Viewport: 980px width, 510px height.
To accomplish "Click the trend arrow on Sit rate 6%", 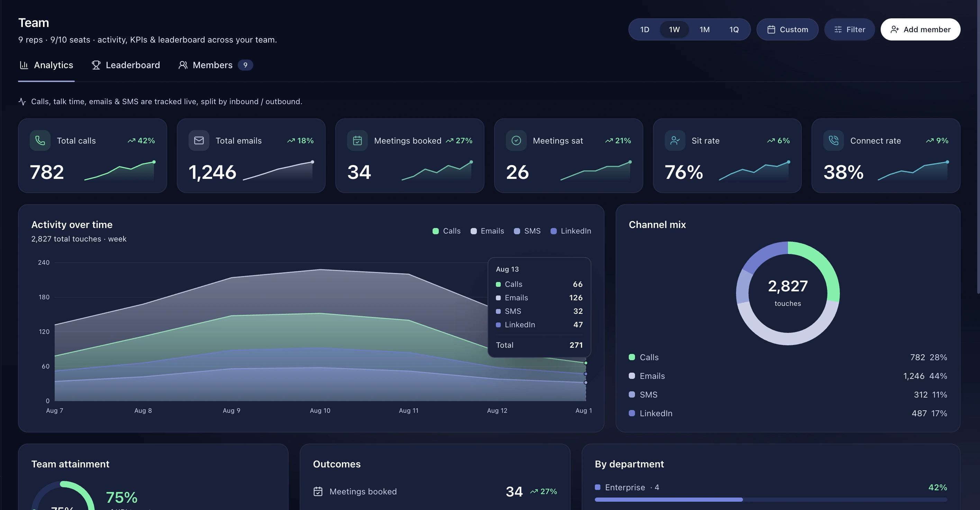I will click(x=771, y=140).
